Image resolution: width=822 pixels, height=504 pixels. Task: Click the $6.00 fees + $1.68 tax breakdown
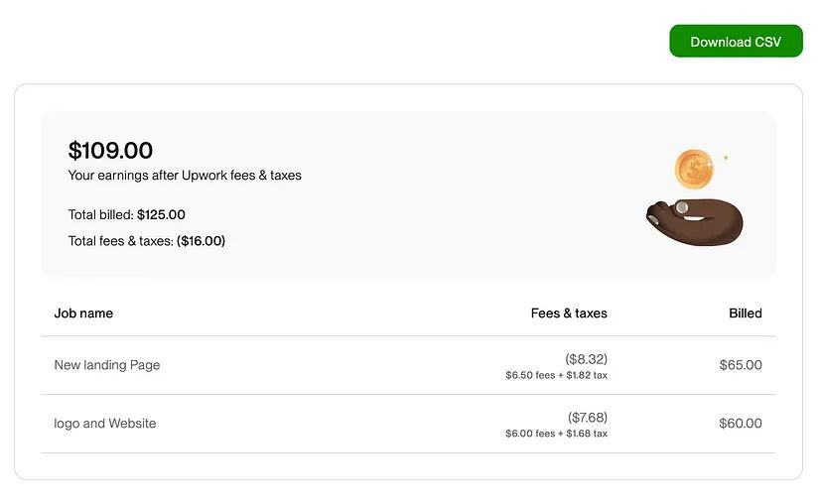coord(556,434)
